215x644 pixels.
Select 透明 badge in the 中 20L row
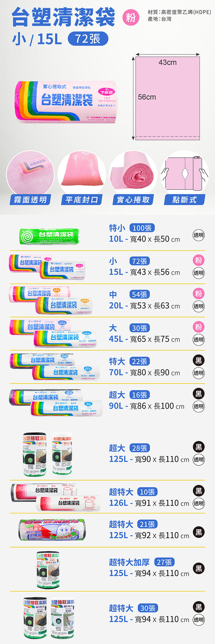[199, 306]
